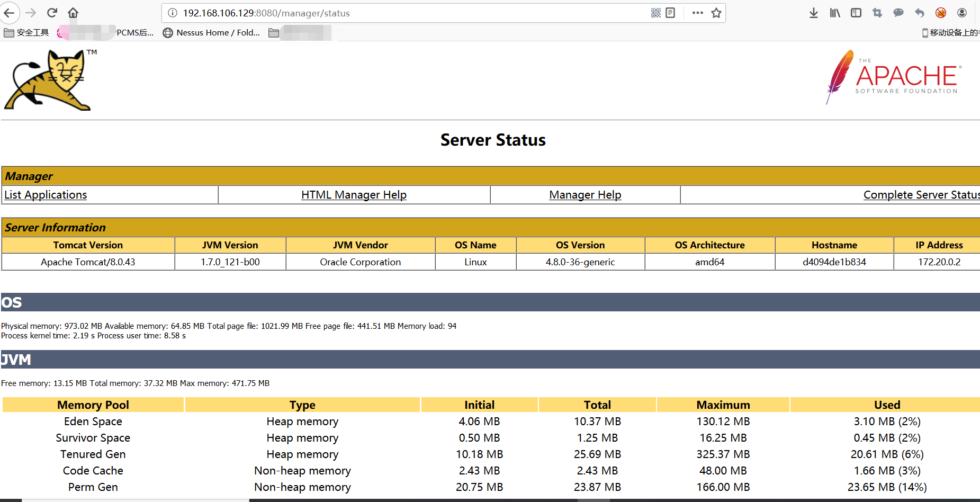Click the Linux OS name cell
This screenshot has width=980, height=502.
click(x=475, y=262)
